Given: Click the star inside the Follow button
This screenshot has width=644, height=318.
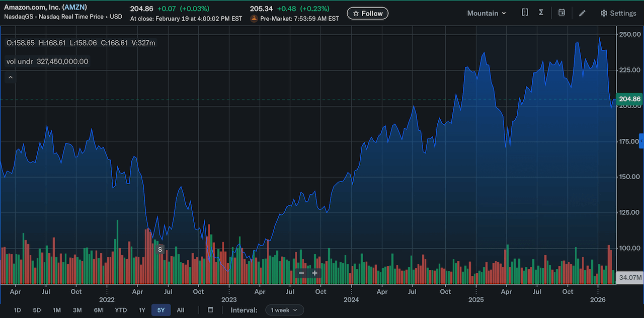Looking at the screenshot, I should 355,13.
